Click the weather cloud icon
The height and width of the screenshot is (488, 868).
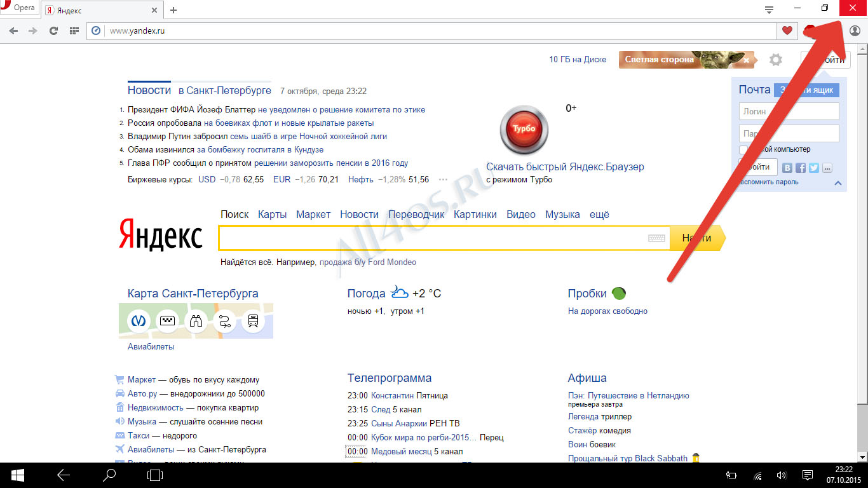coord(399,292)
